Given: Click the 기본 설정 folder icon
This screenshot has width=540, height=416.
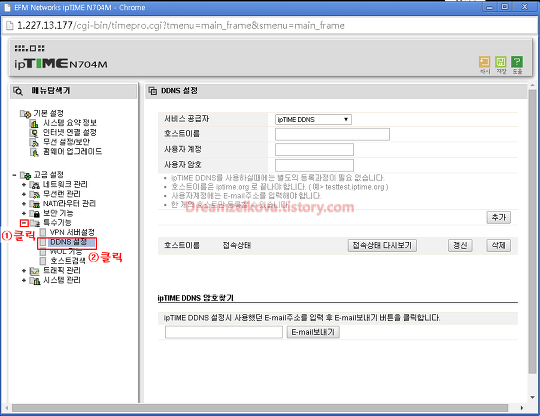Looking at the screenshot, I should [x=25, y=114].
